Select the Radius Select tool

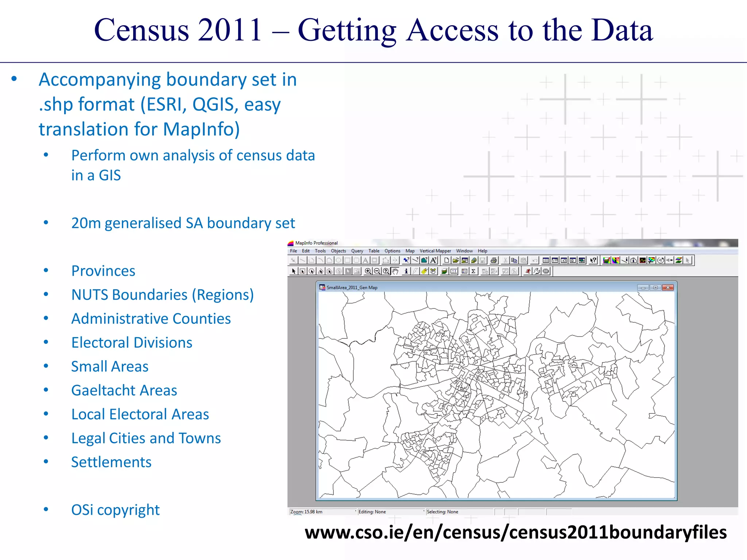click(x=311, y=271)
